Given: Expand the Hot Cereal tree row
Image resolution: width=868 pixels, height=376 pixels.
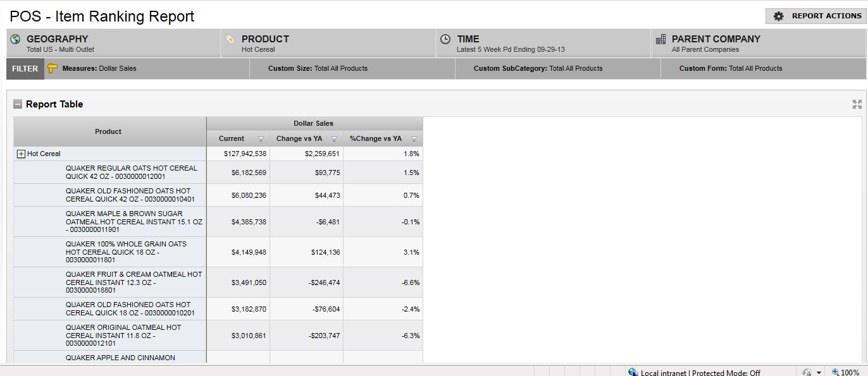Looking at the screenshot, I should click(21, 154).
